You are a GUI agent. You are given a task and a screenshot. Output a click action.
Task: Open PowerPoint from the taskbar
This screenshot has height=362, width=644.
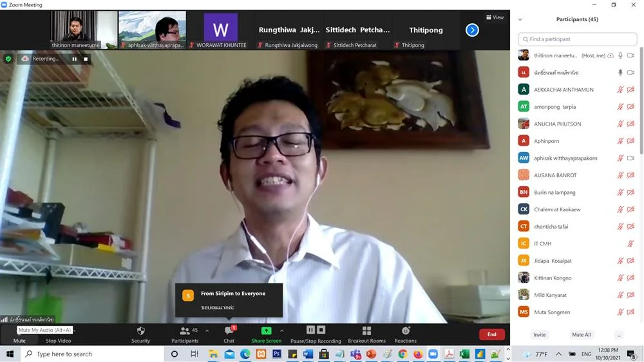[x=371, y=354]
